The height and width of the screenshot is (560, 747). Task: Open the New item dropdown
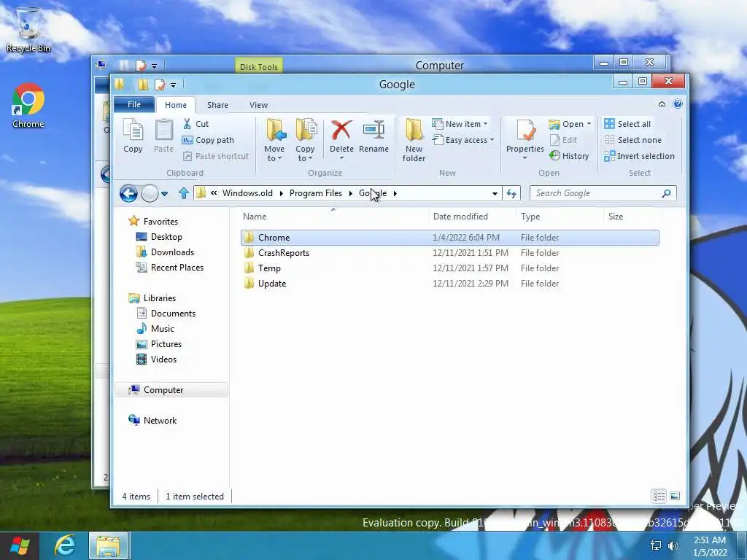coord(460,124)
